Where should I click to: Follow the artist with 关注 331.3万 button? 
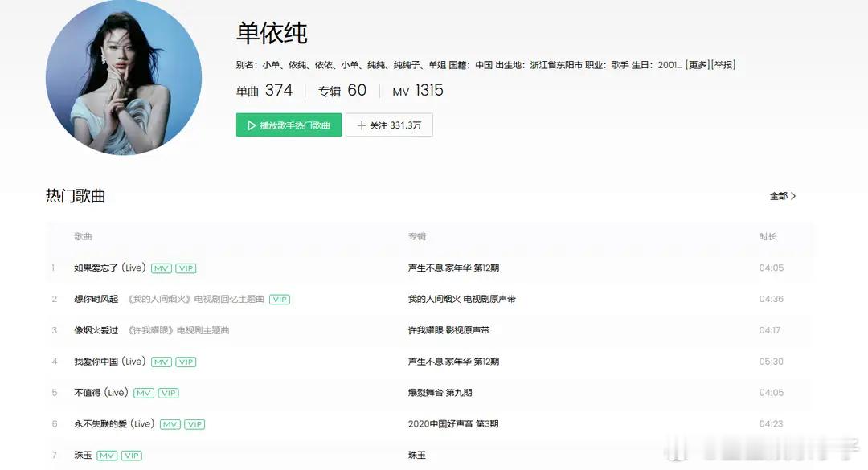pyautogui.click(x=389, y=125)
